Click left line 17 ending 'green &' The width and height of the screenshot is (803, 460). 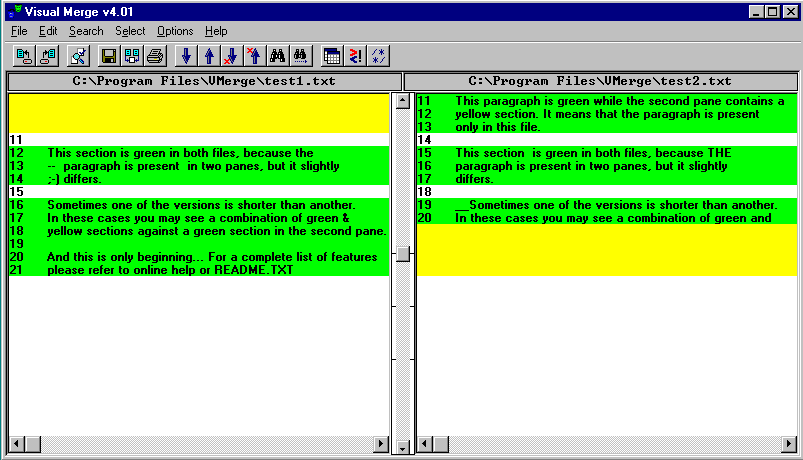tap(199, 218)
